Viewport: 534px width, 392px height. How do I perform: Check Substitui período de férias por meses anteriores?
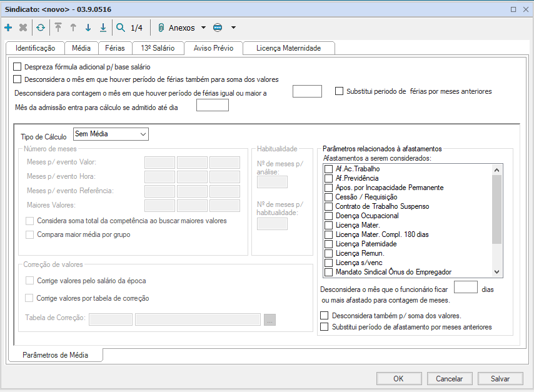click(340, 91)
